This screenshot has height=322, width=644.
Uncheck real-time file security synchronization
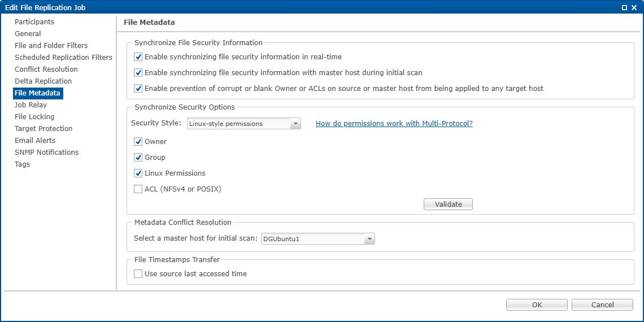pyautogui.click(x=138, y=57)
